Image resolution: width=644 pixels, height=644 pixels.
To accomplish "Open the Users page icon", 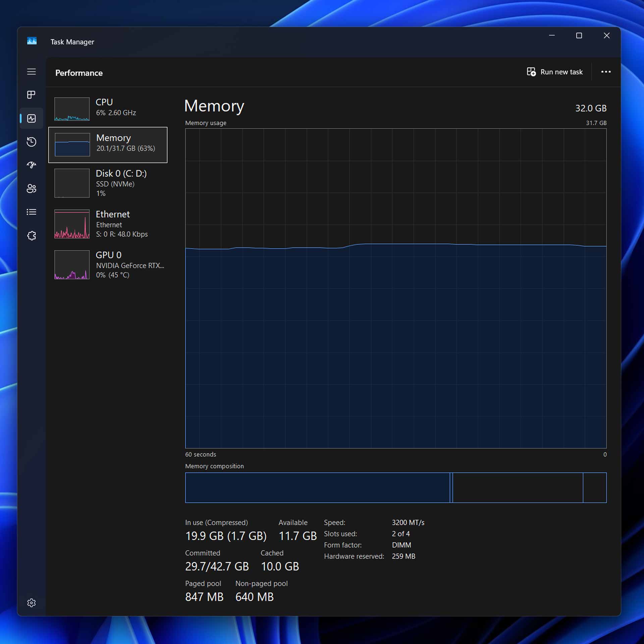I will [x=32, y=189].
